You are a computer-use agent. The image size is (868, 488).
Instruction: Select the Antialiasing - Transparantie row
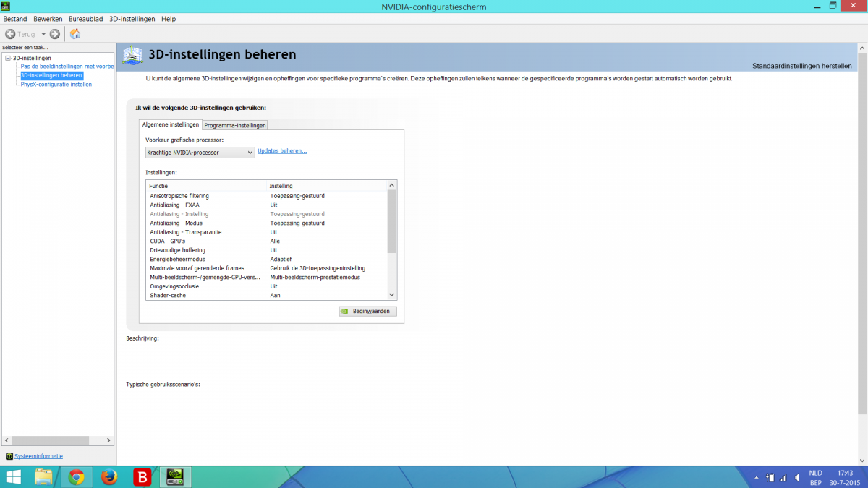click(x=266, y=232)
